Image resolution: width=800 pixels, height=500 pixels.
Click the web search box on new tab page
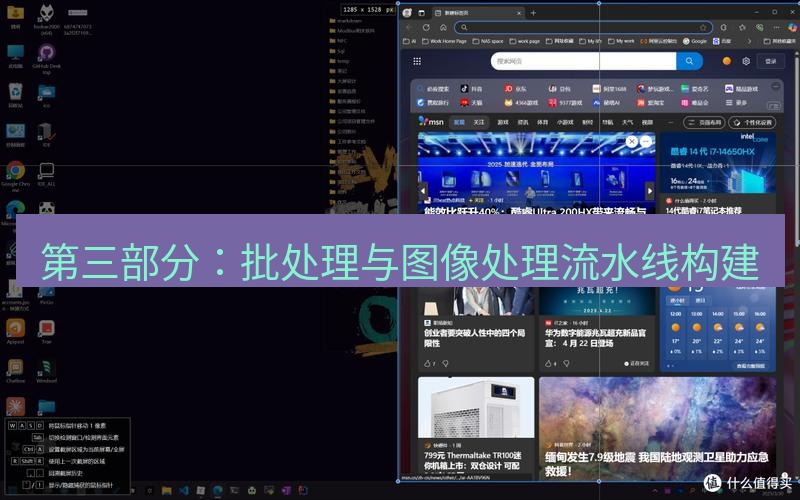click(583, 61)
